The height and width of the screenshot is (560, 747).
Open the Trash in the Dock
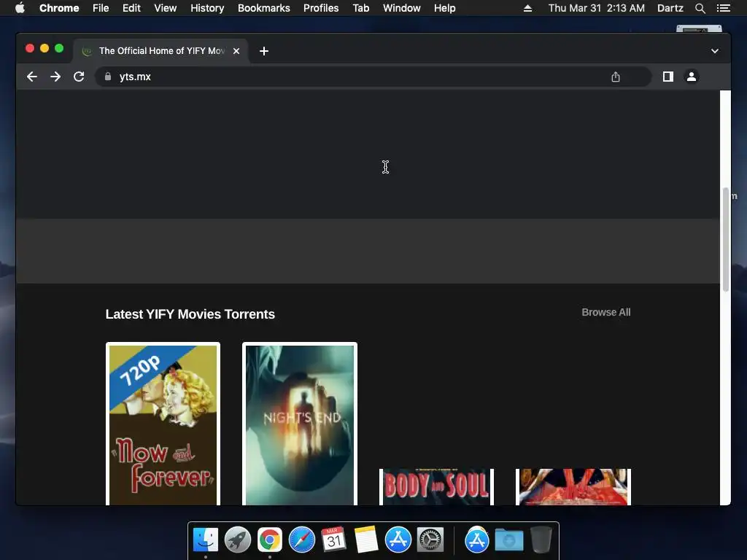541,540
